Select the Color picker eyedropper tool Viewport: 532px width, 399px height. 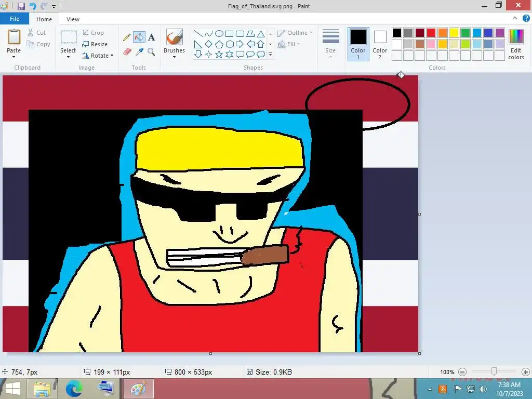click(x=139, y=52)
